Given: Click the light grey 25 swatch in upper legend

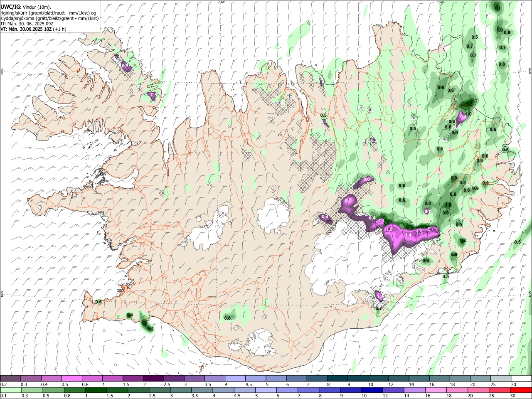Looking at the screenshot, I should tap(501, 378).
